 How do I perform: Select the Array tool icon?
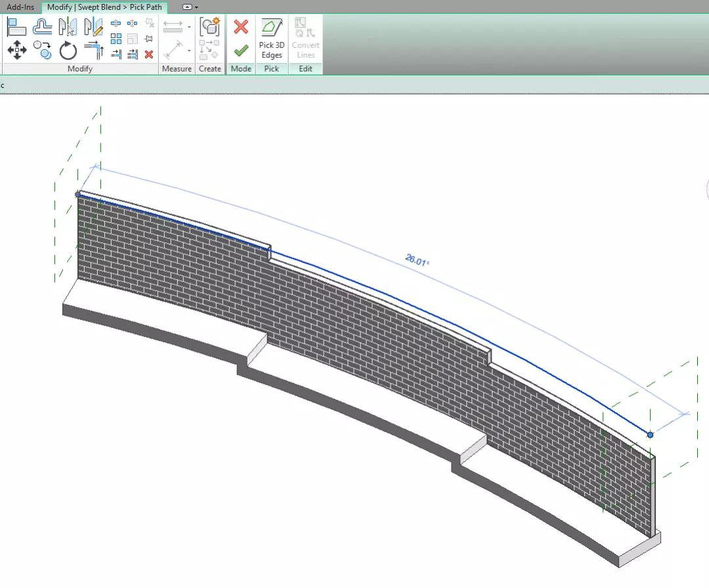tap(116, 39)
